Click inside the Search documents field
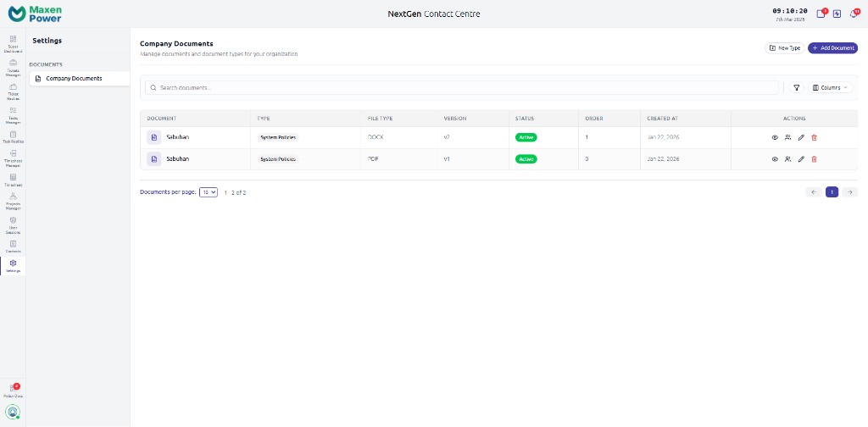This screenshot has width=868, height=427. click(x=462, y=87)
